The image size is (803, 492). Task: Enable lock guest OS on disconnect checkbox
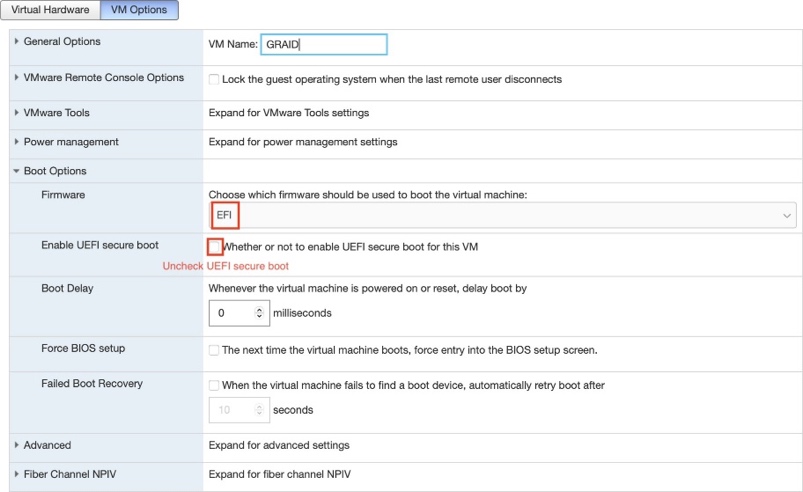coord(214,79)
